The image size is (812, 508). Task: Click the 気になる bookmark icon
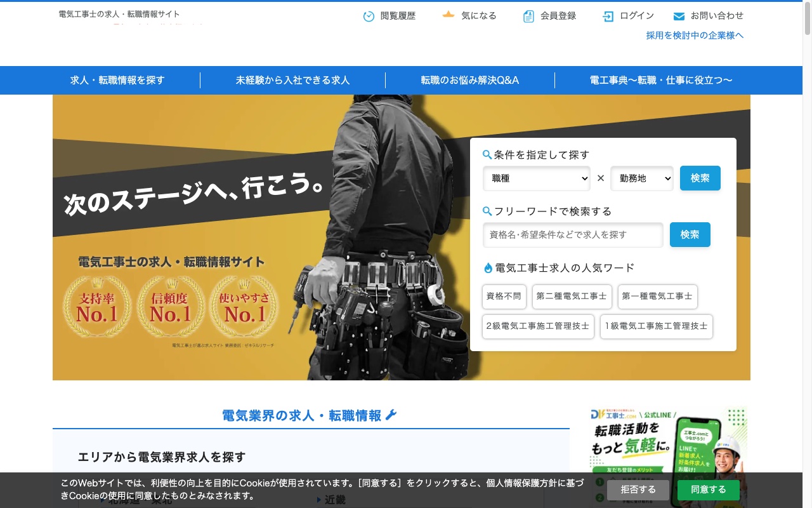point(449,15)
